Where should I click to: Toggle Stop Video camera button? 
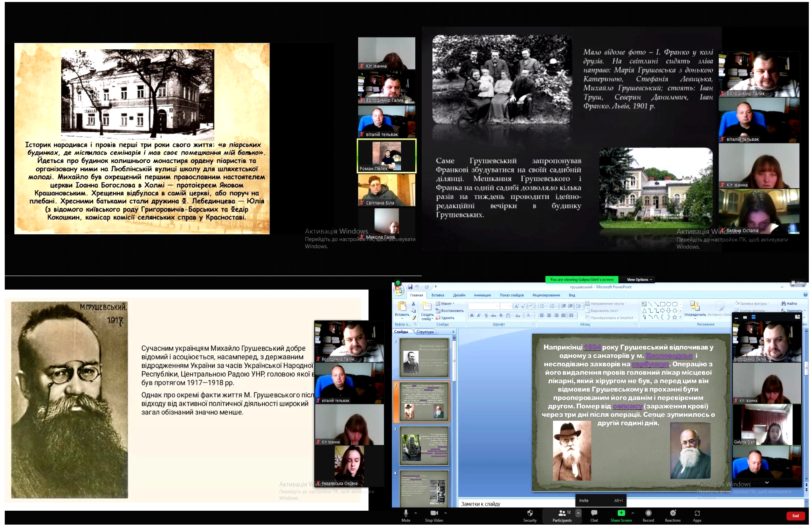pos(434,513)
